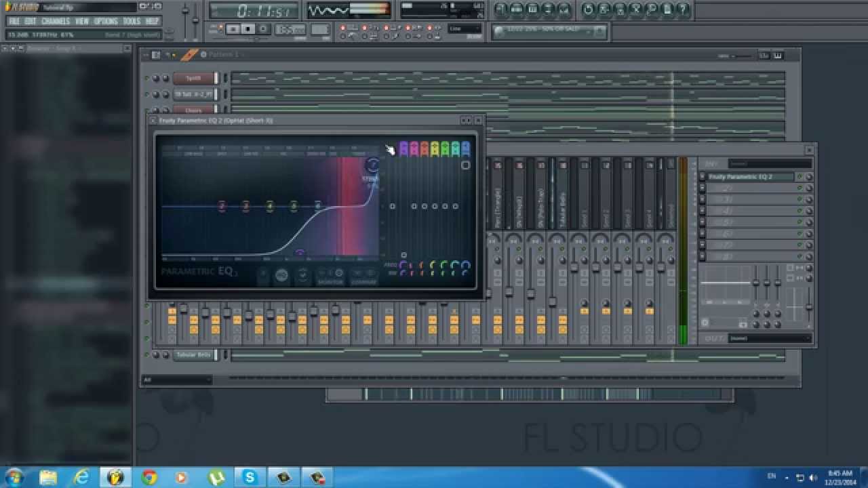Toggle the slot 4 effect enable LED
Image resolution: width=868 pixels, height=488 pixels.
800,211
